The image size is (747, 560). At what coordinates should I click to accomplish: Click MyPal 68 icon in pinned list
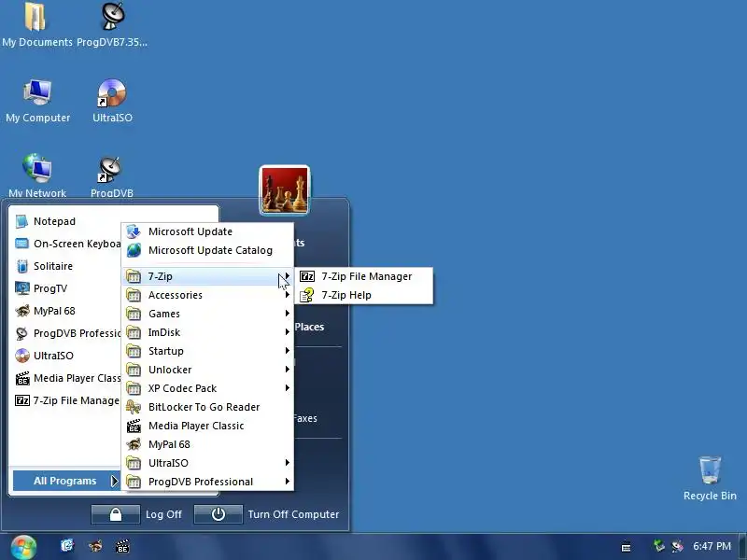(x=21, y=311)
